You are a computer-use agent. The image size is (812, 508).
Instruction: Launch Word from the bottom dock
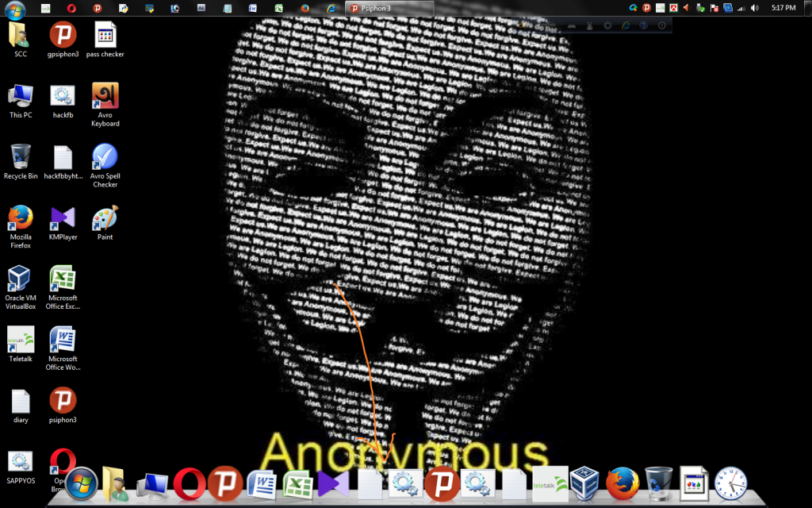[262, 484]
